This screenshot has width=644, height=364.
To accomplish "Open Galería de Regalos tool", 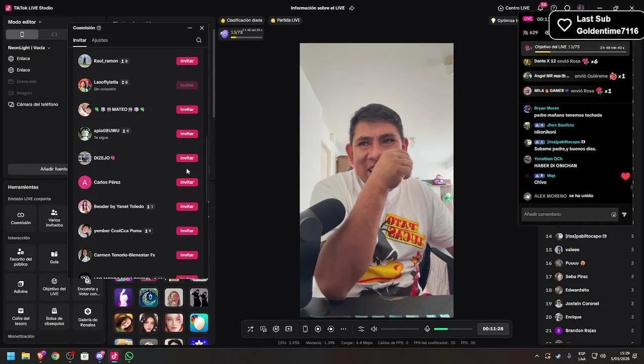I will click(88, 316).
